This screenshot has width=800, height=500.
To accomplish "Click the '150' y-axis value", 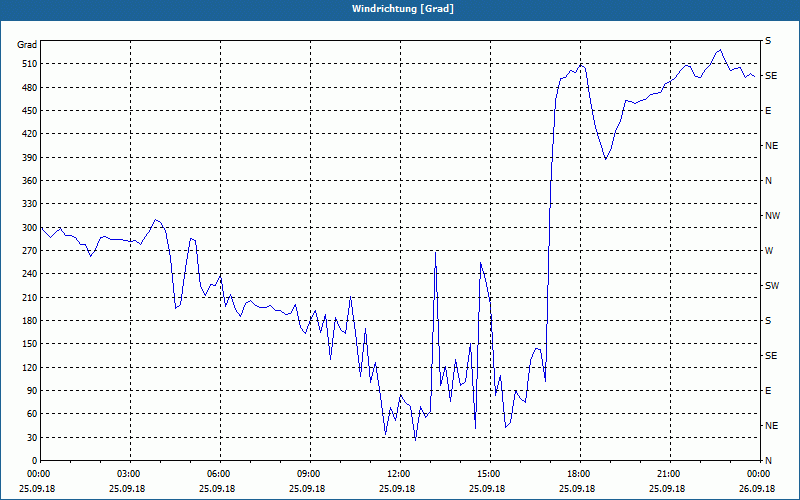I will tap(30, 344).
